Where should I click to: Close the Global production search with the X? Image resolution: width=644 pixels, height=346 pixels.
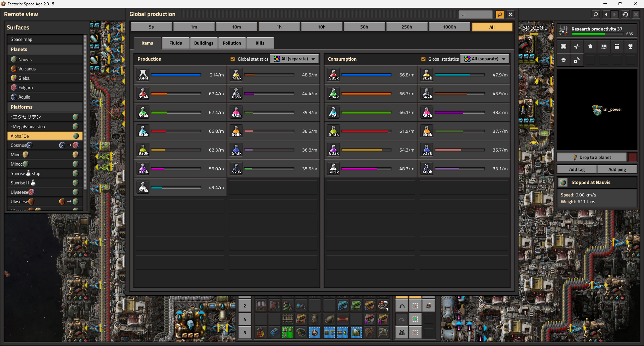pyautogui.click(x=511, y=14)
